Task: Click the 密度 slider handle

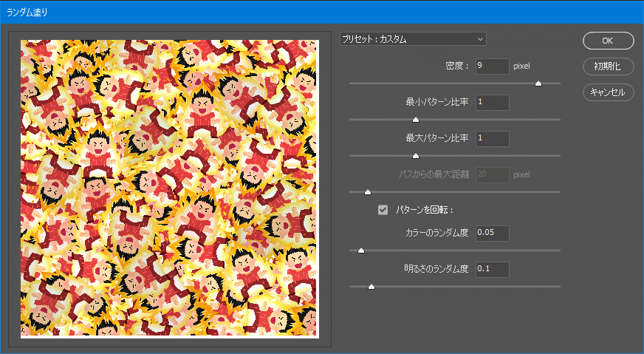Action: pos(538,84)
